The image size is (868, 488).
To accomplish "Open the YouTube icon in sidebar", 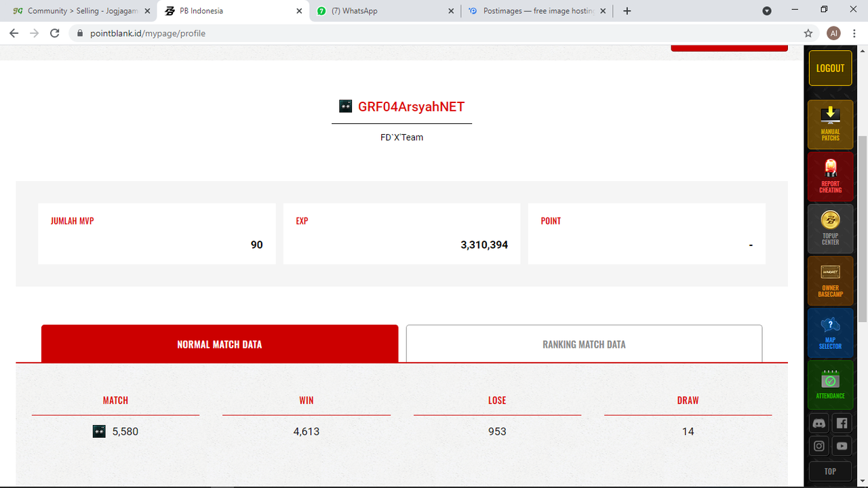I will (x=842, y=446).
